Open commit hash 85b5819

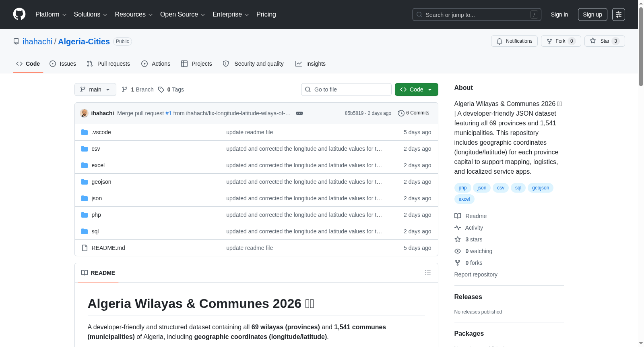coord(354,113)
